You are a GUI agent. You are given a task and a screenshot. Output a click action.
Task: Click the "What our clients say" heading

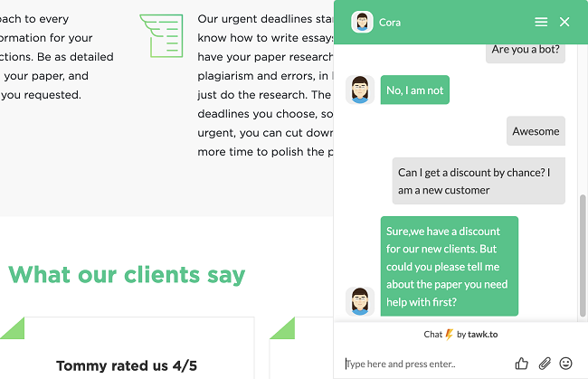pos(127,275)
